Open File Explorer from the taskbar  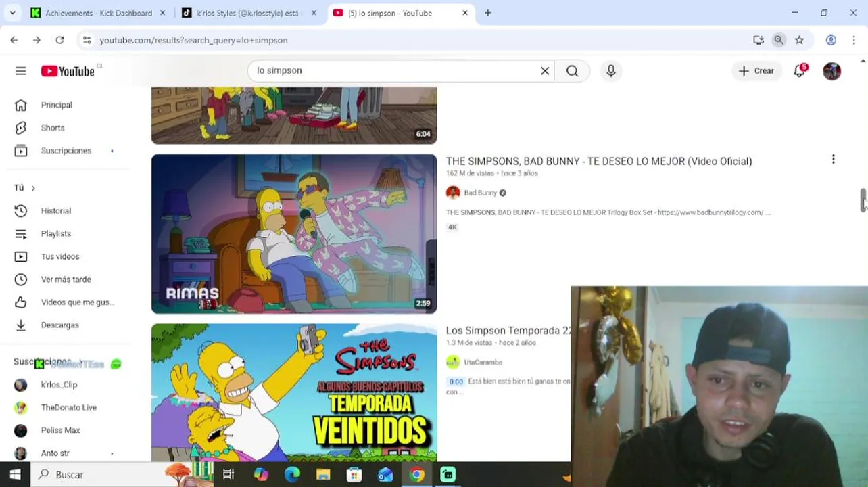pos(323,474)
